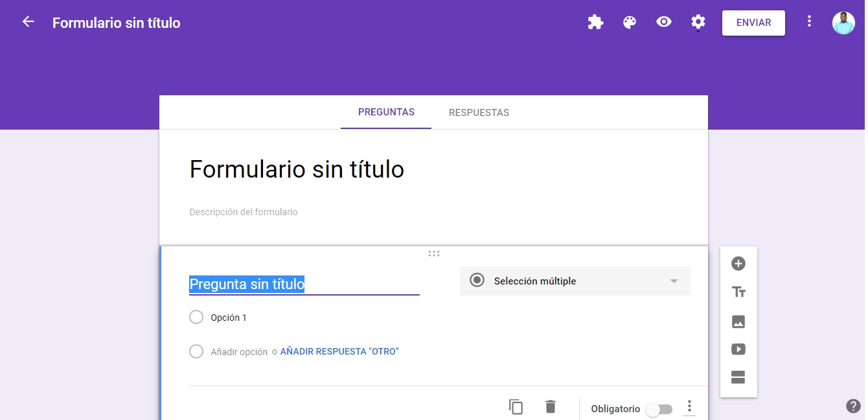Open the settings gear icon
This screenshot has width=868, height=420.
pos(698,22)
